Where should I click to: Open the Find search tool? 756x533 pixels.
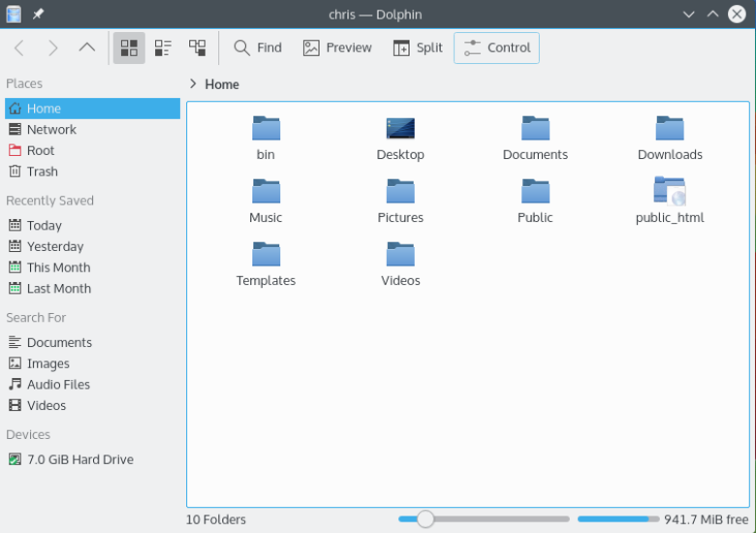click(x=258, y=47)
